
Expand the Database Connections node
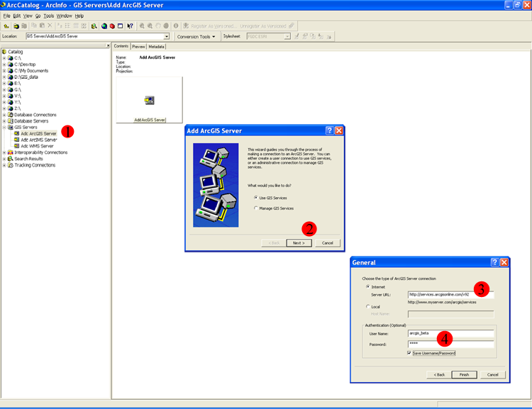tap(4, 115)
